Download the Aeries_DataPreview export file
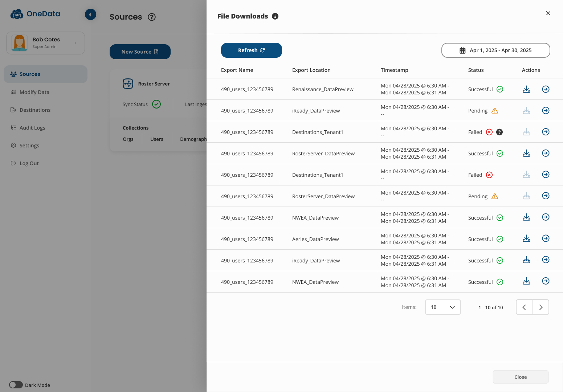Image resolution: width=563 pixels, height=392 pixels. 526,238
